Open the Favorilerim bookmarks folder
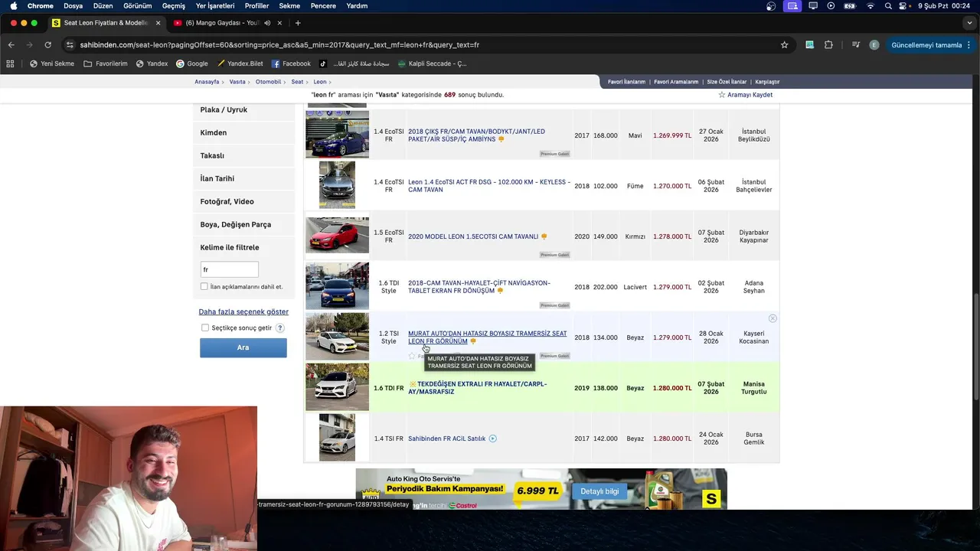Viewport: 980px width, 551px height. point(106,64)
